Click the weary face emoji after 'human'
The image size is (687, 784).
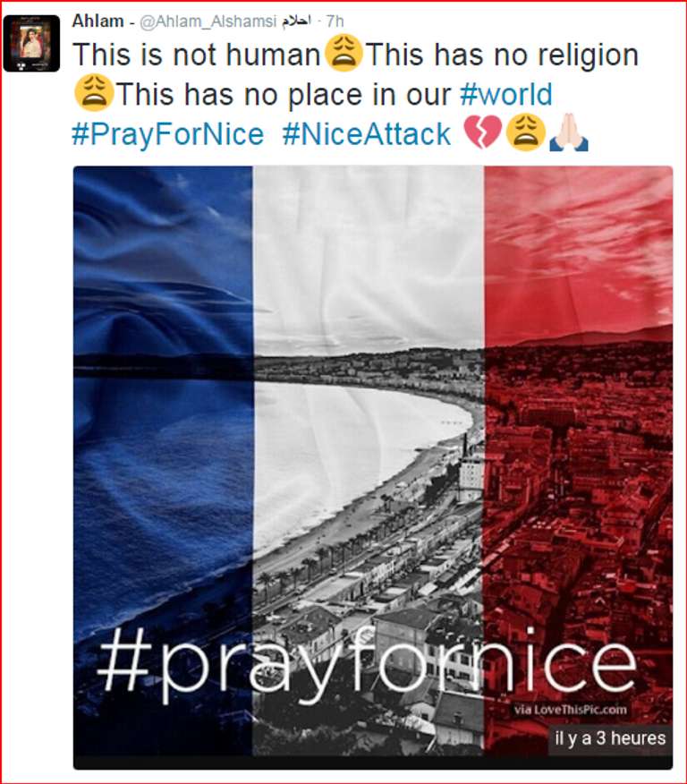(x=343, y=53)
